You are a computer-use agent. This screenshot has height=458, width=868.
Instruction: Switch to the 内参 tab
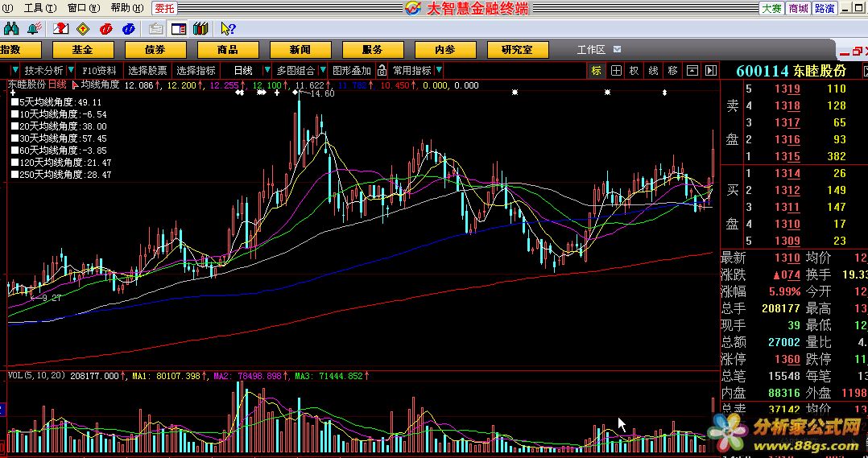(445, 50)
